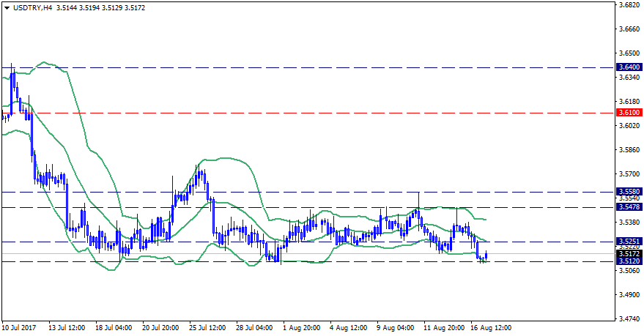
Task: Click the 9 Aug 04:00 time label
Action: click(x=395, y=328)
